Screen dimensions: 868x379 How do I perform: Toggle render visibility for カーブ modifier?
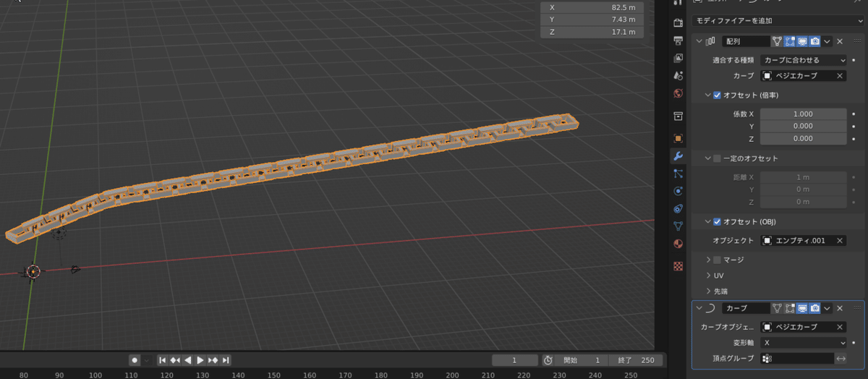pos(814,308)
